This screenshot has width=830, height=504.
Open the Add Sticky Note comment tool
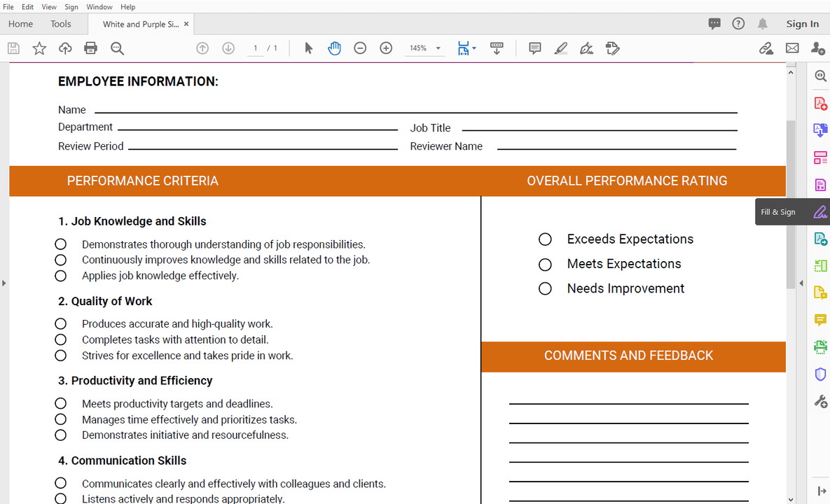point(534,48)
